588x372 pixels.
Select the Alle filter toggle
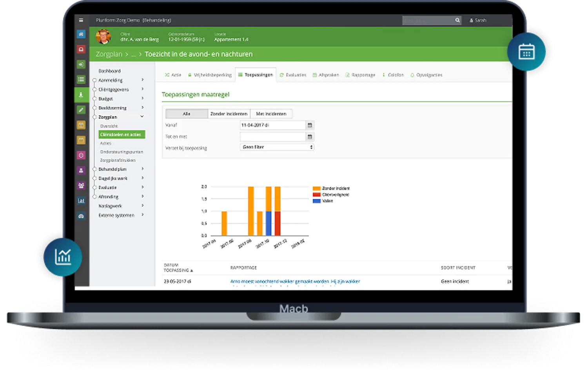point(187,114)
